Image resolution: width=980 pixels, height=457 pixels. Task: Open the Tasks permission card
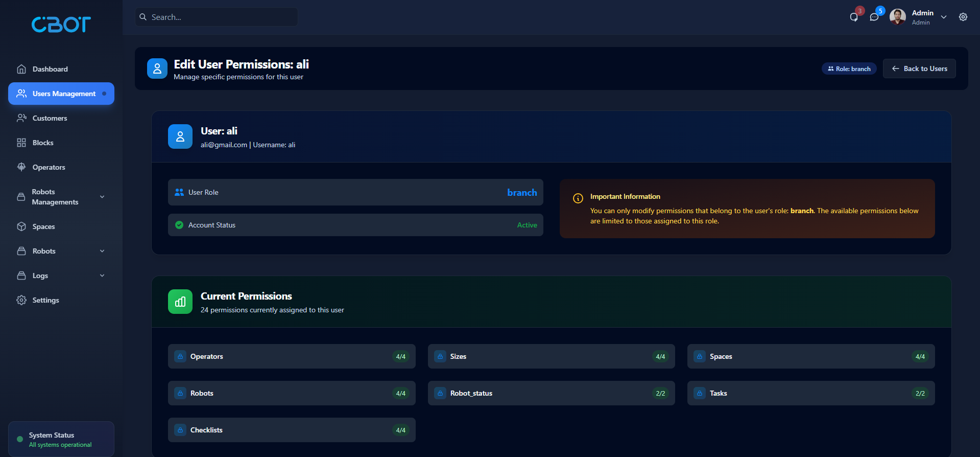(811, 393)
